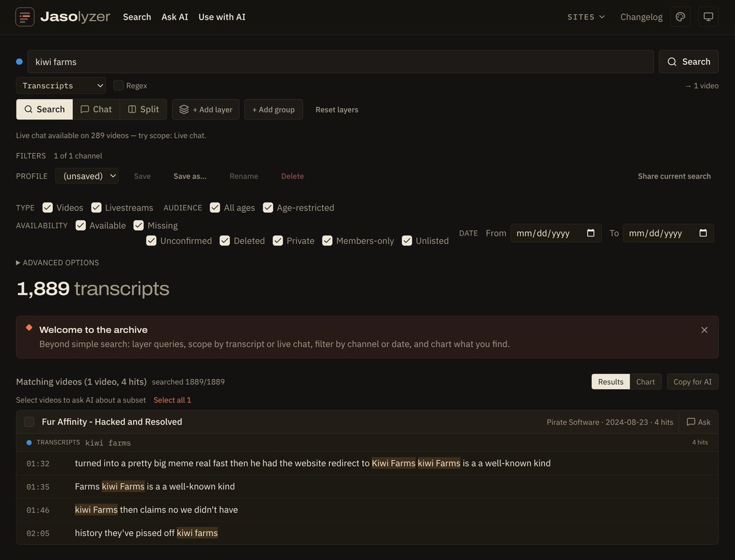Toggle the Unlisted checkbox
This screenshot has height=560, width=735.
point(407,241)
